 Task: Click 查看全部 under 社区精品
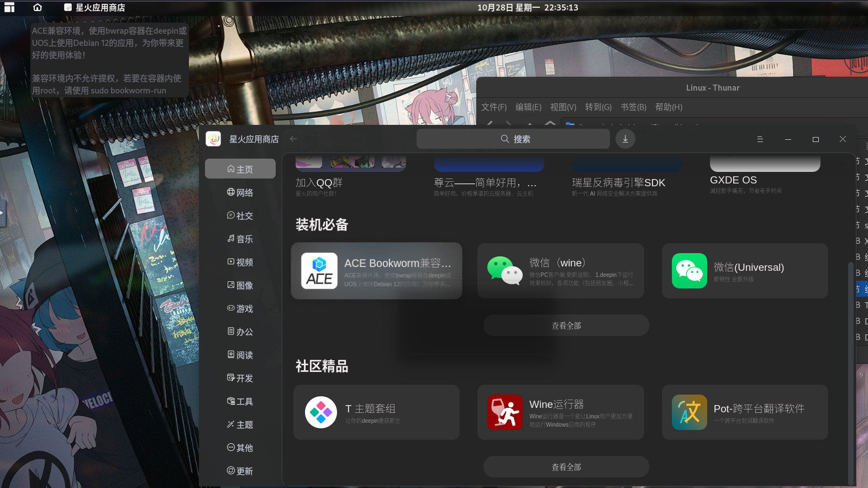pyautogui.click(x=566, y=467)
